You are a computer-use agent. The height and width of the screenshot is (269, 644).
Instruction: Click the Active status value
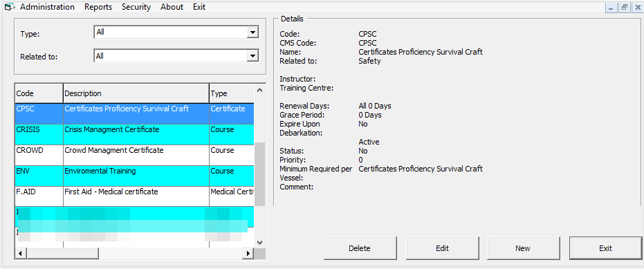pyautogui.click(x=369, y=142)
